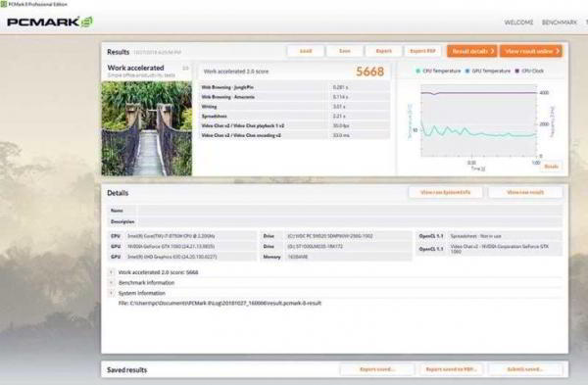Viewport: 588px width, 385px height.
Task: Click View raw SystemInfo button
Action: pyautogui.click(x=445, y=192)
